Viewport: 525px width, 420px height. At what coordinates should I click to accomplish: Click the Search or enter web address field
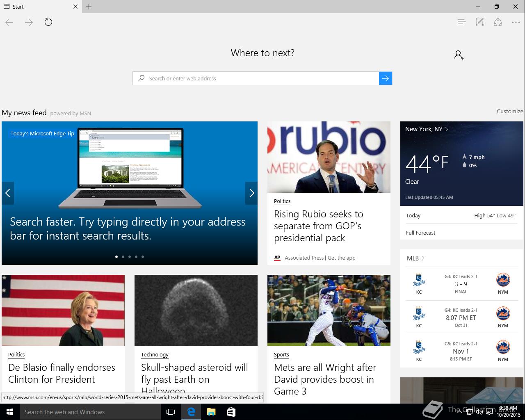tap(256, 78)
